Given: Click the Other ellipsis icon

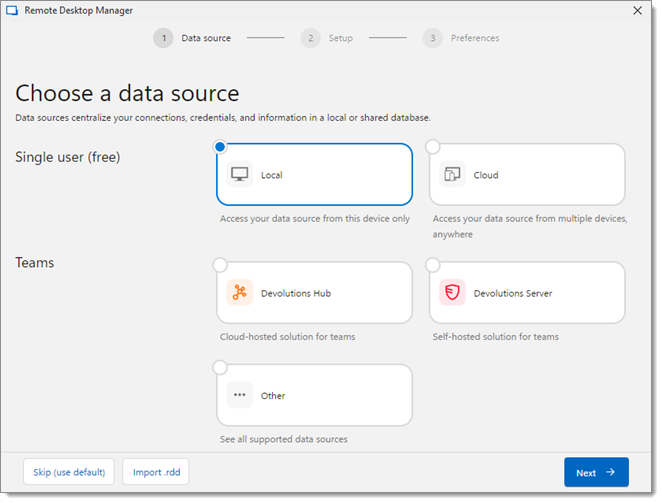Looking at the screenshot, I should (239, 395).
